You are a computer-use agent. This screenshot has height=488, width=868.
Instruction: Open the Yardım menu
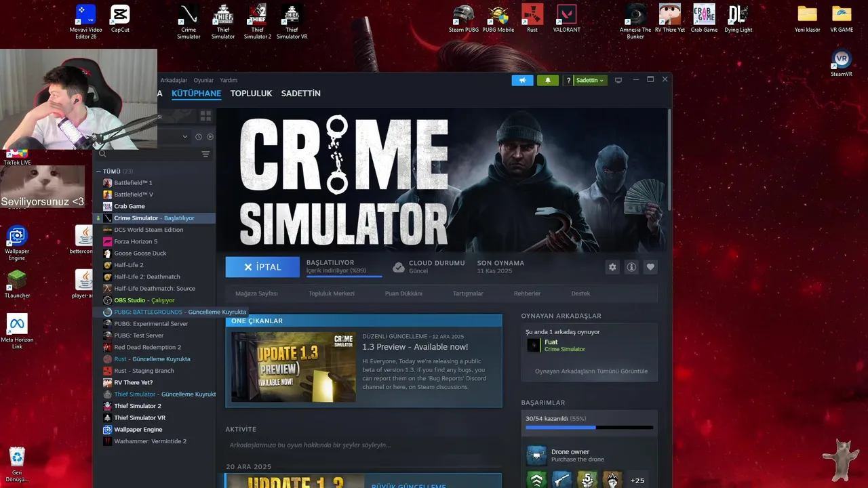tap(229, 80)
